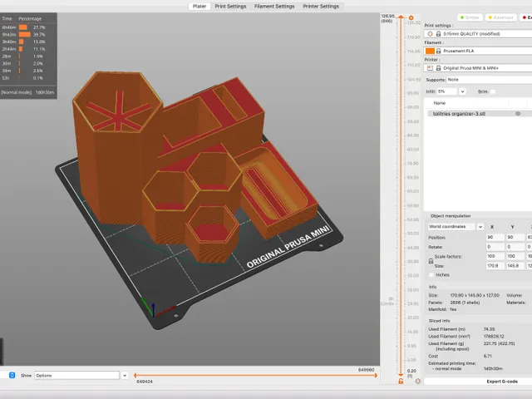Click the printer icon beside Original Prusa MINI
Image resolution: width=532 pixels, height=399 pixels.
pyautogui.click(x=430, y=68)
